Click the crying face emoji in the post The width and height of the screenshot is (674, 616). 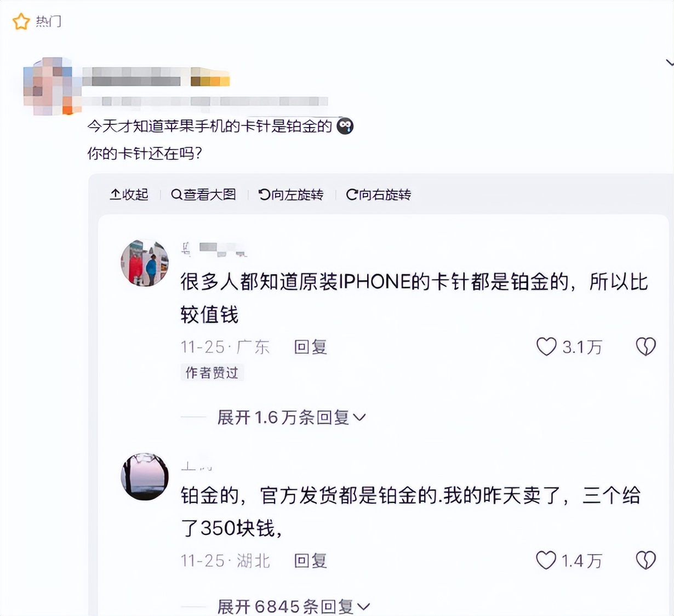coord(345,127)
